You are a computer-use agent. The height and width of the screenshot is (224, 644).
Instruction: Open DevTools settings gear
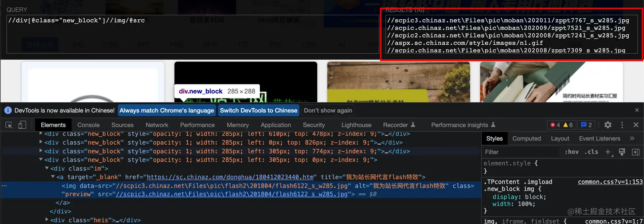pyautogui.click(x=608, y=125)
